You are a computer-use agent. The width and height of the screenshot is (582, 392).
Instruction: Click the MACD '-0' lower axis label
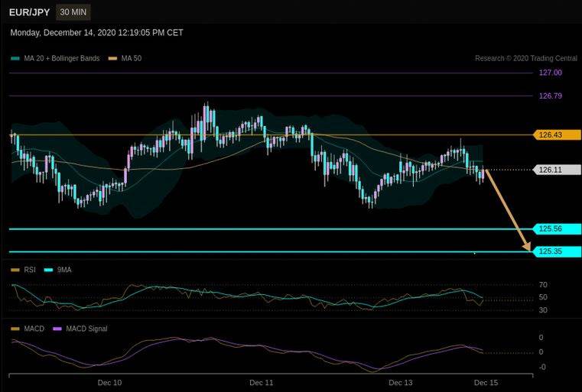542,367
